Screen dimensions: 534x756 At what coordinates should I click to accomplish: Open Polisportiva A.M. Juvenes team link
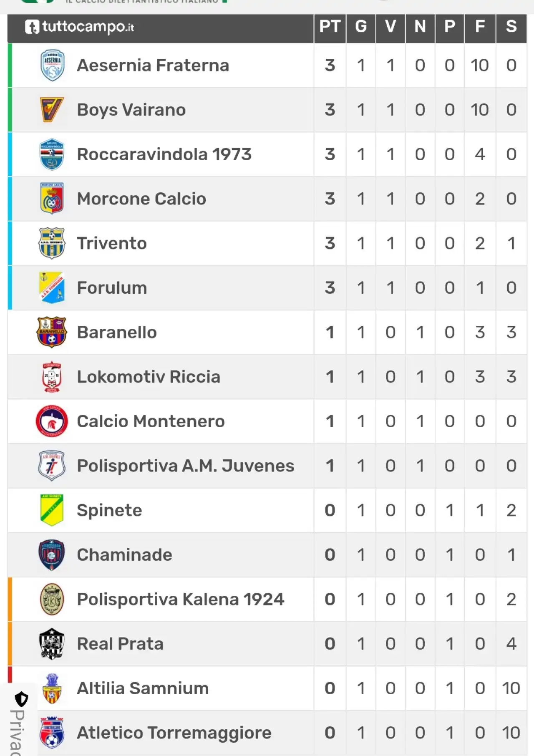(x=186, y=466)
